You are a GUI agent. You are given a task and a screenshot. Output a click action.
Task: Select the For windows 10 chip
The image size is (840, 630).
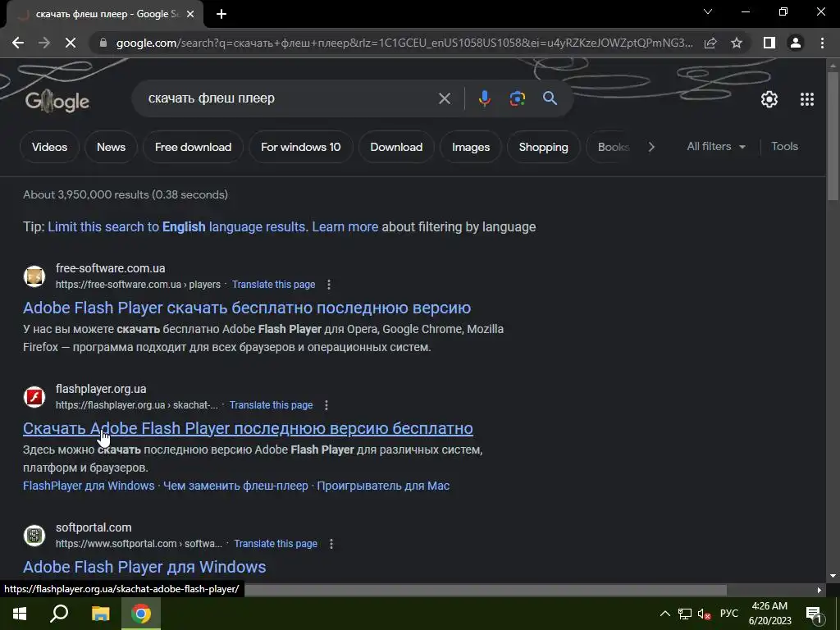(x=300, y=147)
